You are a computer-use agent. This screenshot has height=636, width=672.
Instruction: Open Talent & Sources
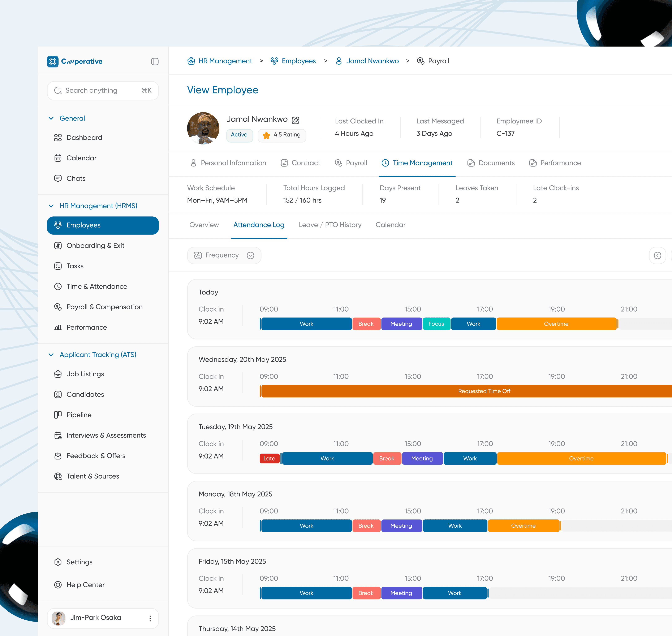click(92, 476)
